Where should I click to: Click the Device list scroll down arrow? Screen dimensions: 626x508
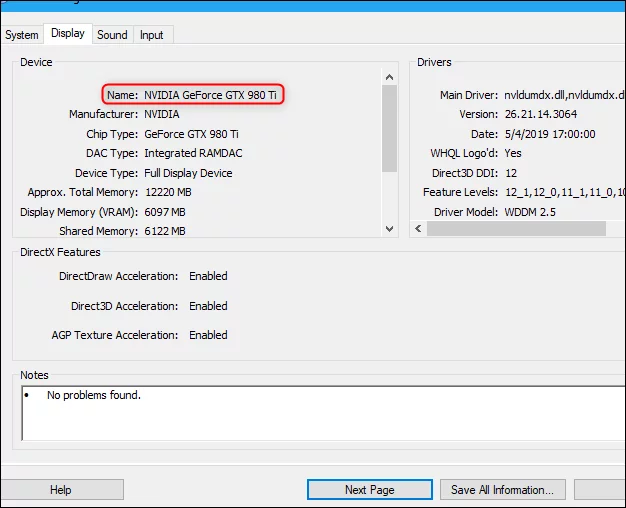click(x=390, y=228)
